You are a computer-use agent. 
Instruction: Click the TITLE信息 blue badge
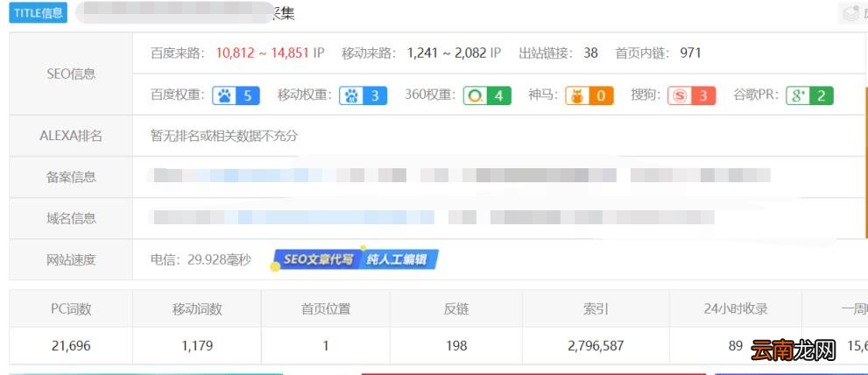pyautogui.click(x=39, y=13)
